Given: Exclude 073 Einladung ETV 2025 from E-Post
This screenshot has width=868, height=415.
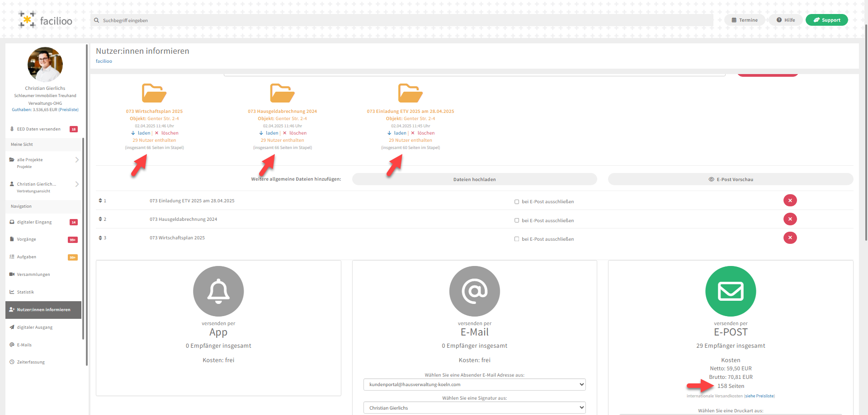Looking at the screenshot, I should pos(517,202).
